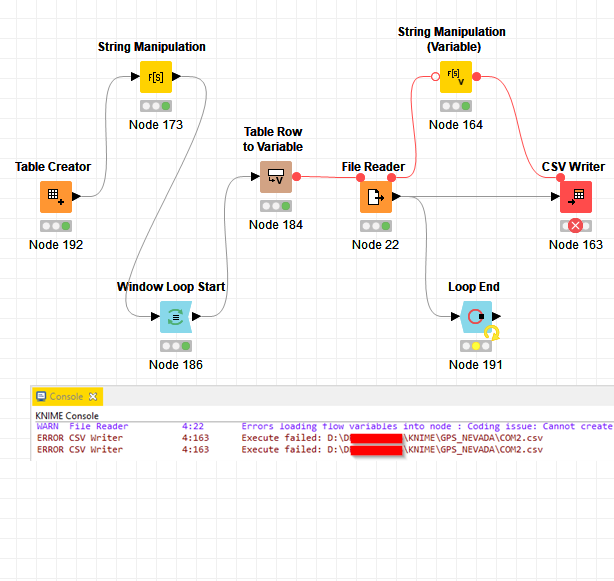Click the Loop End status traffic light

(x=475, y=346)
